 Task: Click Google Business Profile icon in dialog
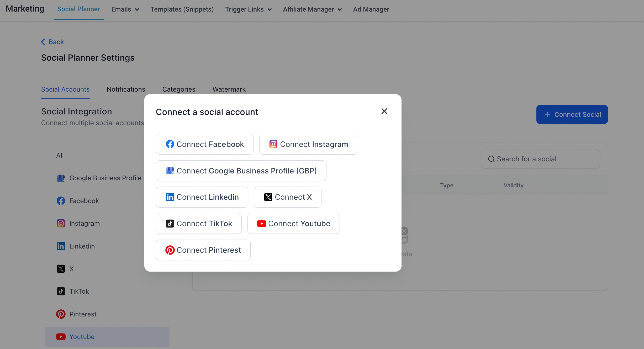coord(170,171)
